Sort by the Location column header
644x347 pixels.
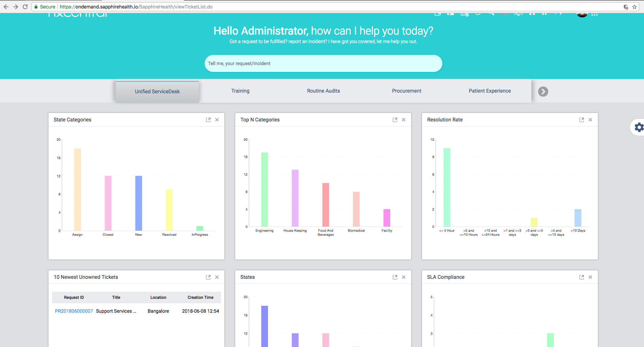[158, 297]
